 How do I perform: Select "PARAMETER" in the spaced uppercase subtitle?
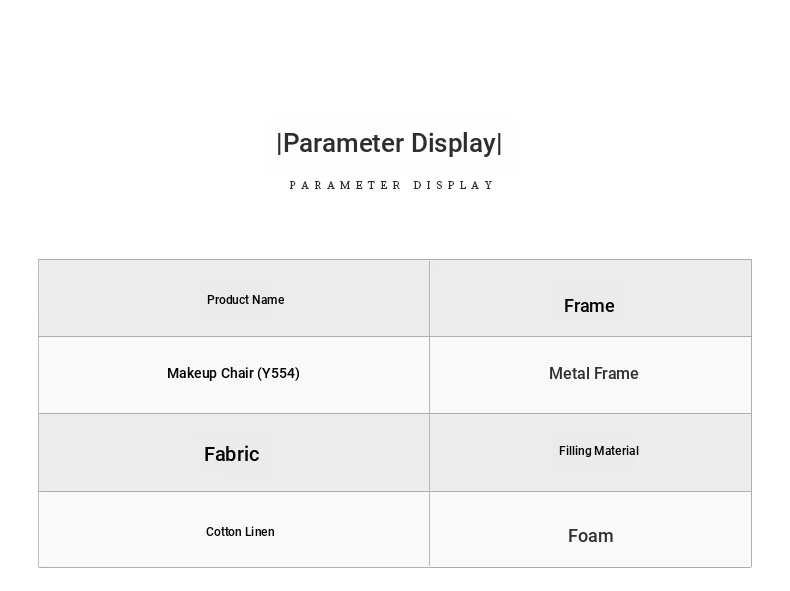click(345, 185)
